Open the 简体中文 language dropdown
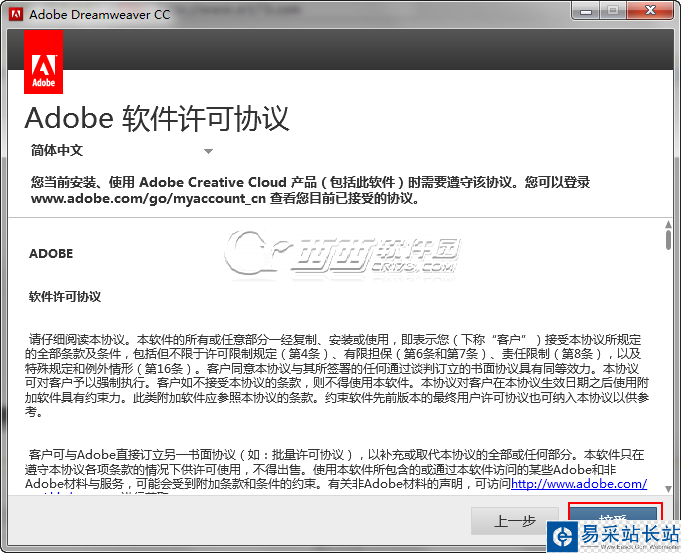Image resolution: width=681 pixels, height=553 pixels. click(x=122, y=151)
